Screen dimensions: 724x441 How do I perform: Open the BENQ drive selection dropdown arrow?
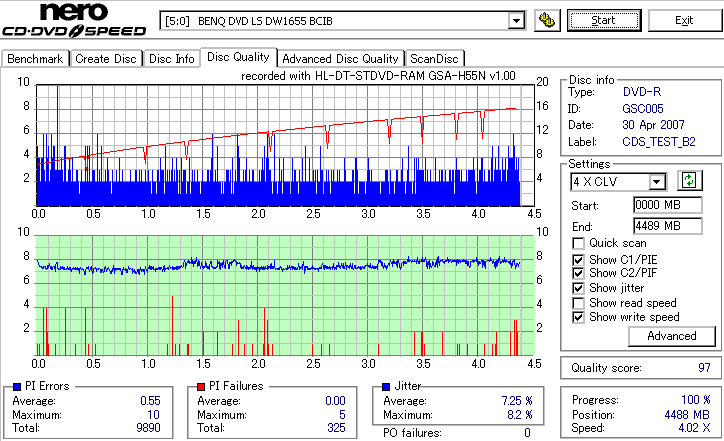(516, 21)
